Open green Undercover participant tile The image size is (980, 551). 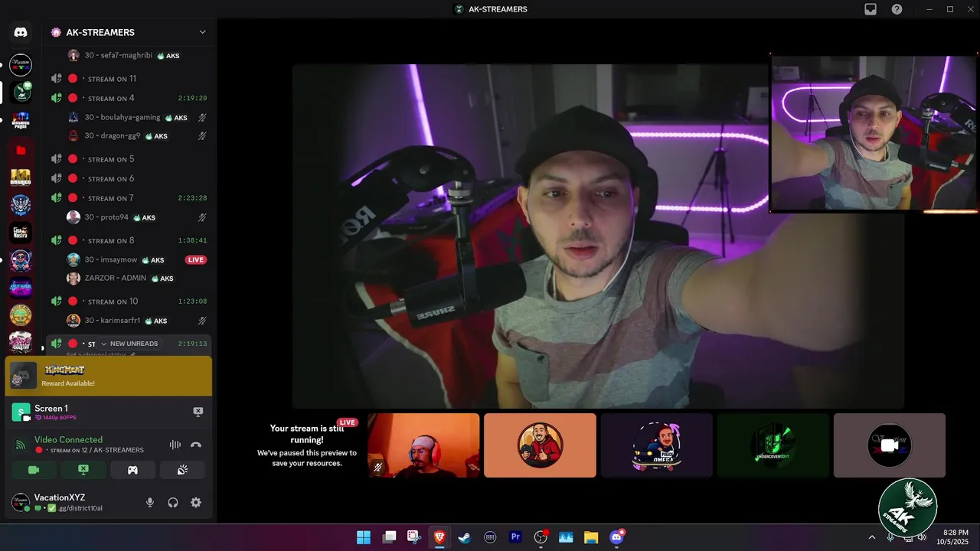(773, 445)
